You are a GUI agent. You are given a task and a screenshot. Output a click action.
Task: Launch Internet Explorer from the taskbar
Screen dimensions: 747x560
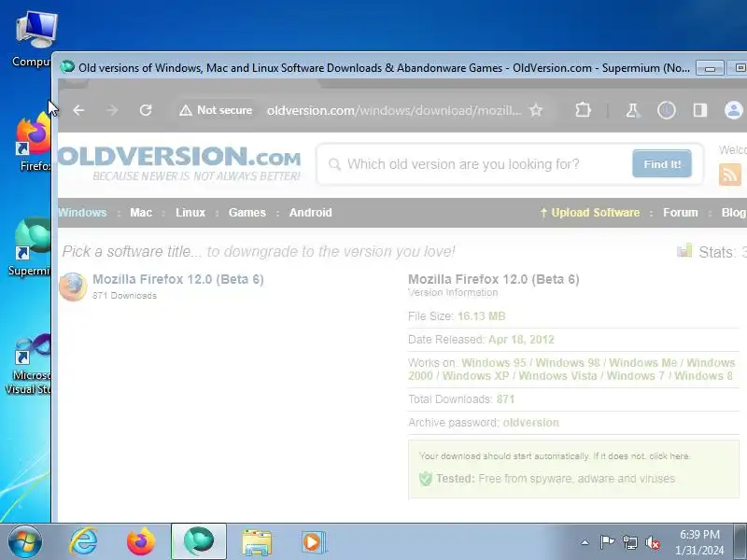coord(83,542)
